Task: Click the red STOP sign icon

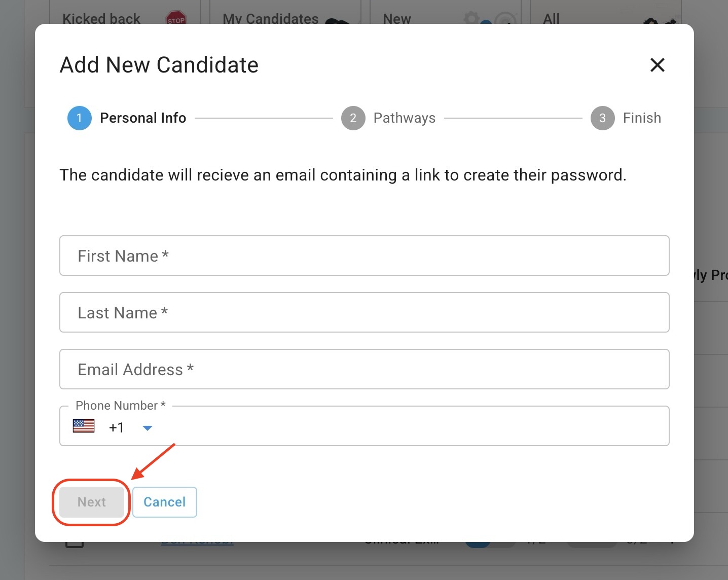Action: [176, 19]
